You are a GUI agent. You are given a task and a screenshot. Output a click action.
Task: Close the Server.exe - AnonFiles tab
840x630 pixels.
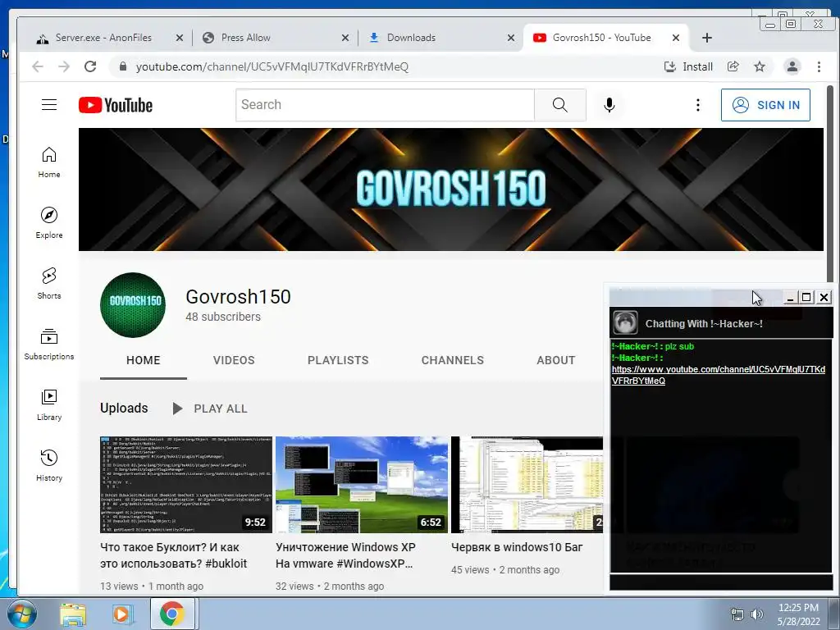click(180, 38)
